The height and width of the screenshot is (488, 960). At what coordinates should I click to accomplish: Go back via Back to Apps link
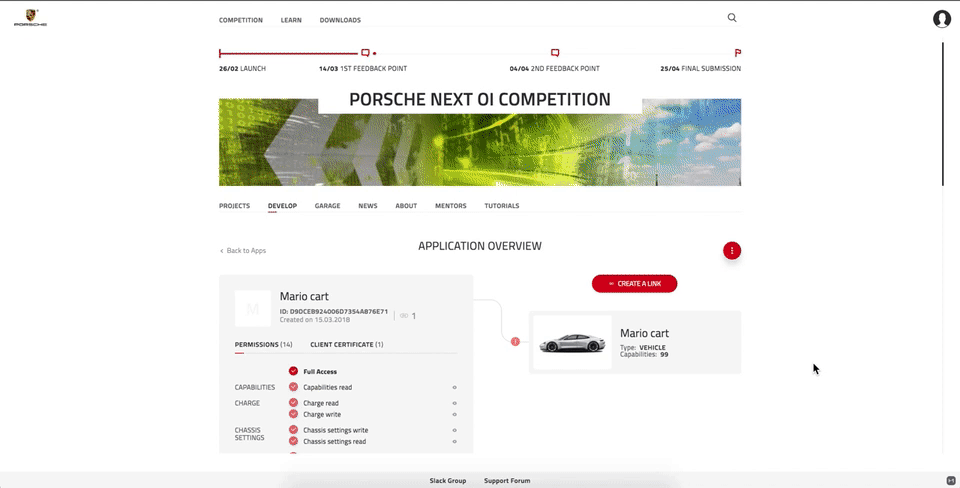click(242, 250)
